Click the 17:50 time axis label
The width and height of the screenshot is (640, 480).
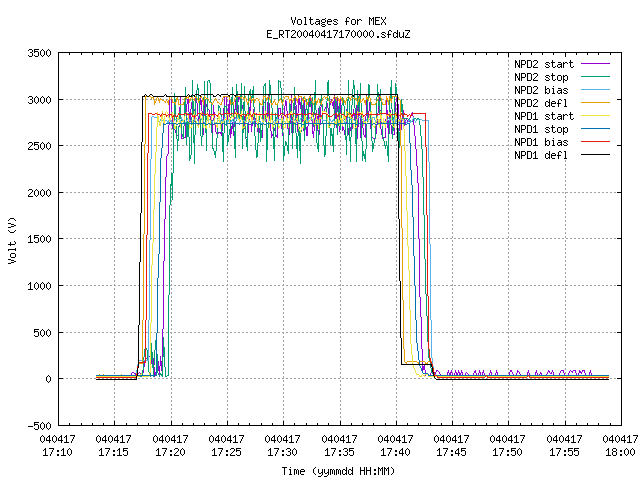click(507, 452)
